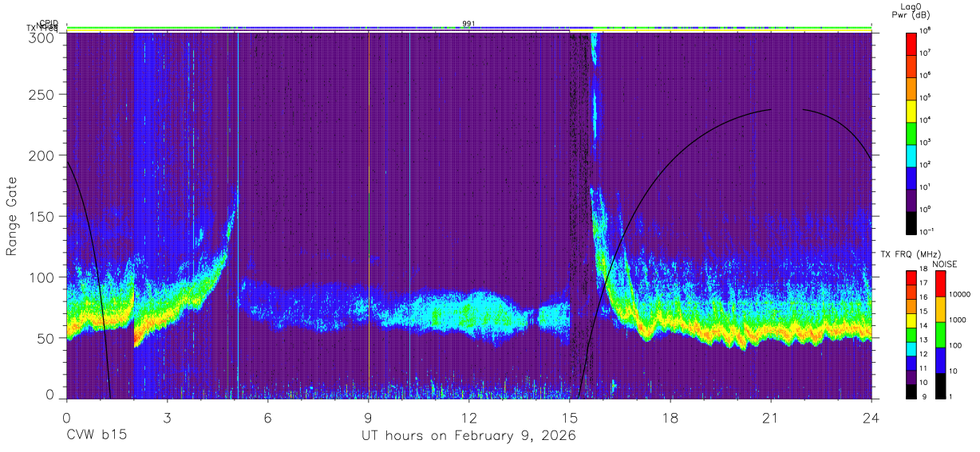Click the y-axis tick label '250'
Image resolution: width=980 pixels, height=452 pixels.
[41, 94]
